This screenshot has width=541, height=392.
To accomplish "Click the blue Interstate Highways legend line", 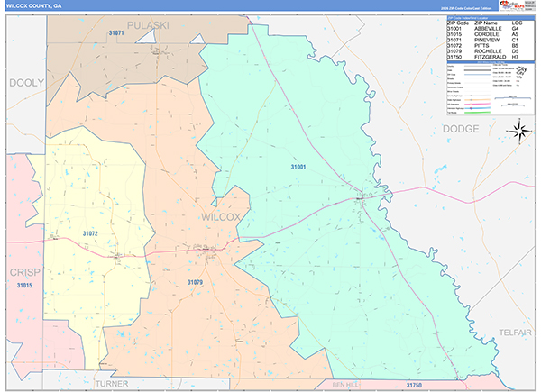I will [477, 108].
